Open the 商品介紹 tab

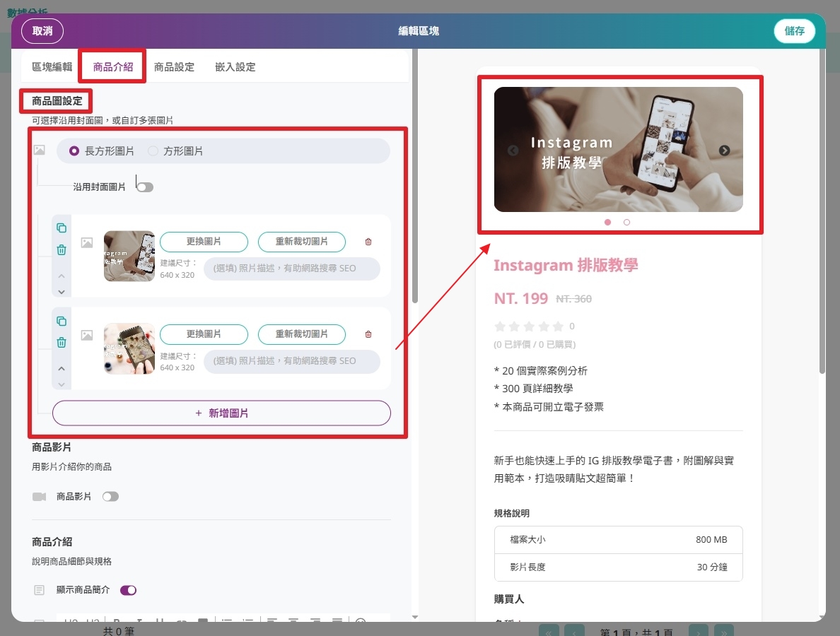[x=113, y=67]
